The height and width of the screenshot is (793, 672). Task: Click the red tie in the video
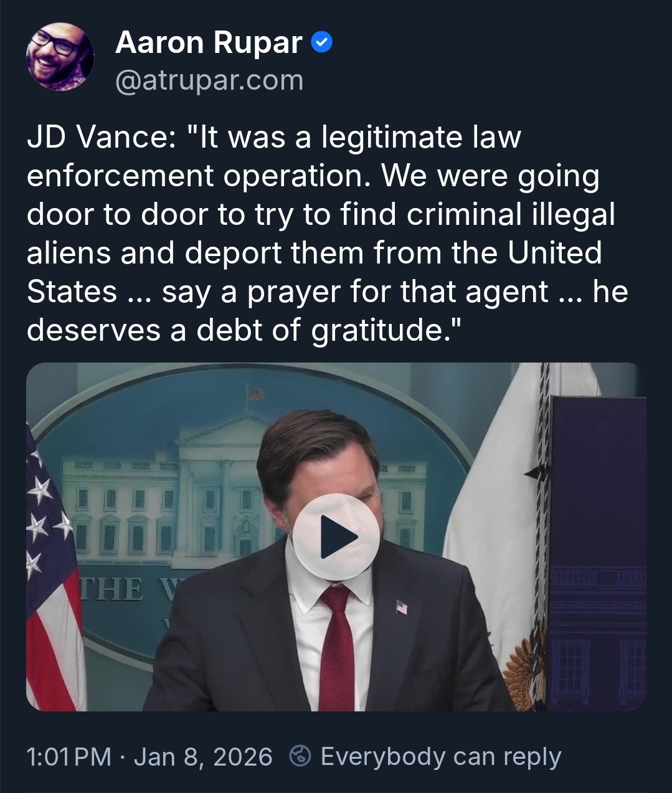coord(338,648)
